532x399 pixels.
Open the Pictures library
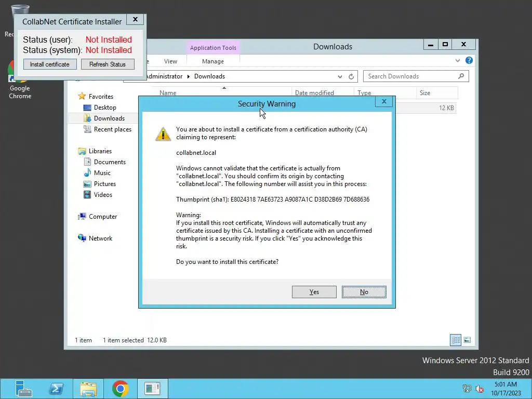pos(105,184)
